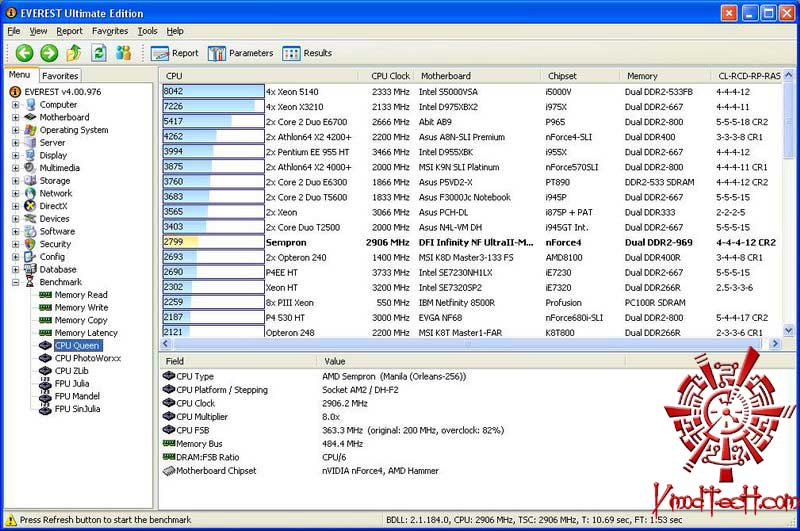
Task: Open the Results toolbar button
Action: click(x=307, y=53)
